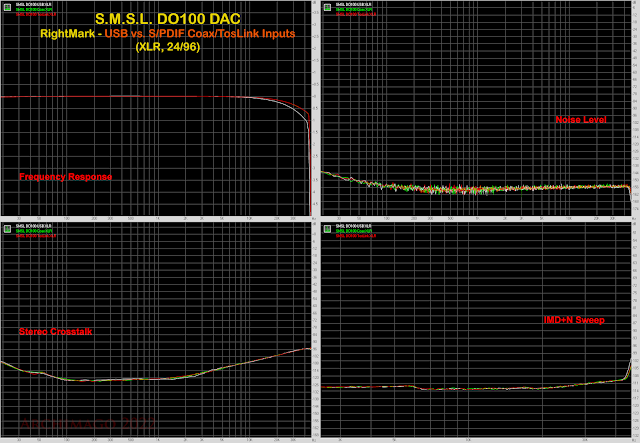This screenshot has width=640, height=443.
Task: Click the legend icon in IMD+N Sweep graph
Action: (x=327, y=229)
